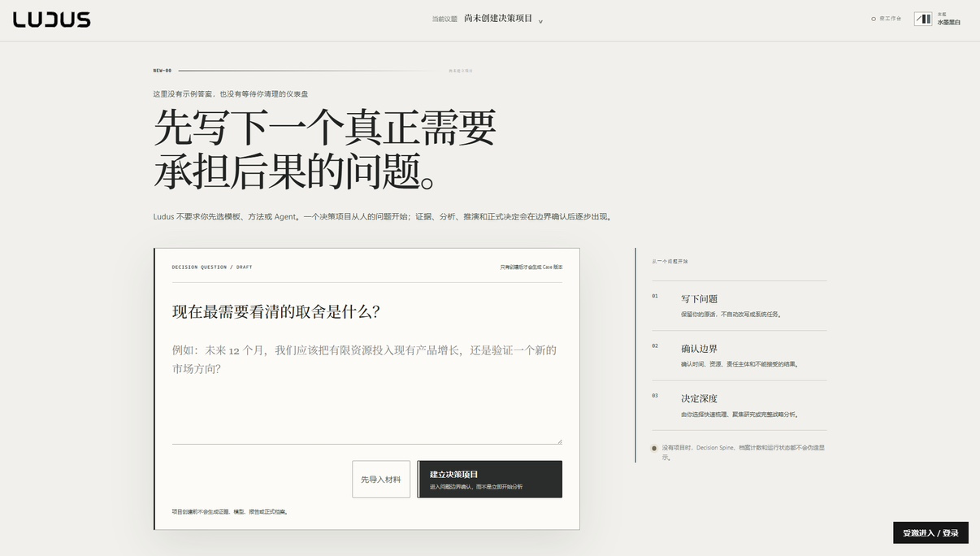Click the step number 03
The height and width of the screenshot is (556, 980).
pyautogui.click(x=655, y=395)
